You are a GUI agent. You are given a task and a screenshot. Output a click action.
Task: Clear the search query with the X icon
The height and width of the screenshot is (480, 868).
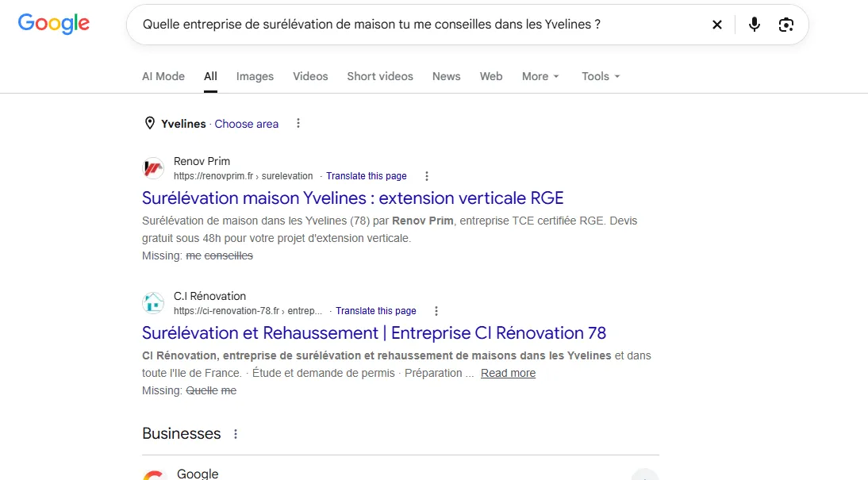click(717, 25)
